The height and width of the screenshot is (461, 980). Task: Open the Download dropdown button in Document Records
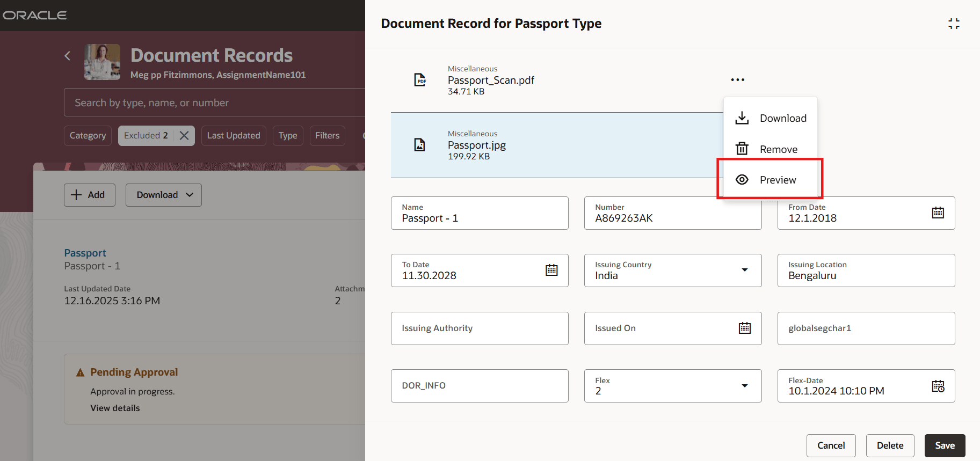tap(164, 195)
